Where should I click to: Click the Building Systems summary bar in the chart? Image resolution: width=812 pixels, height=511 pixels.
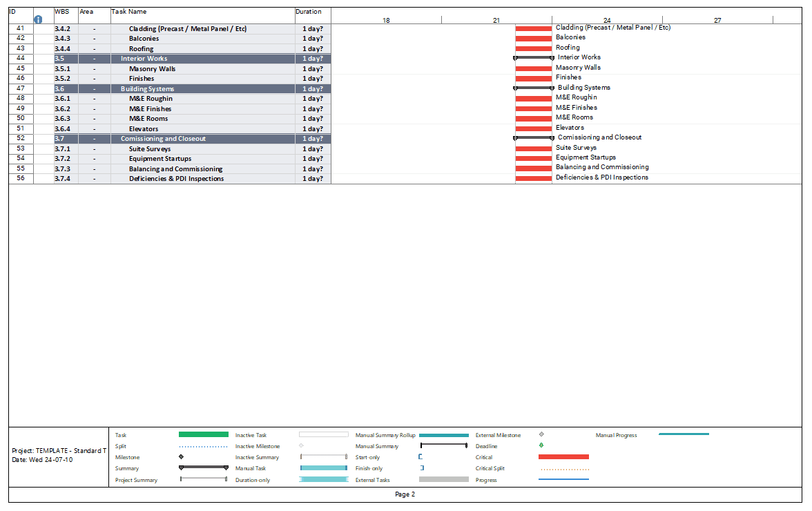(532, 88)
